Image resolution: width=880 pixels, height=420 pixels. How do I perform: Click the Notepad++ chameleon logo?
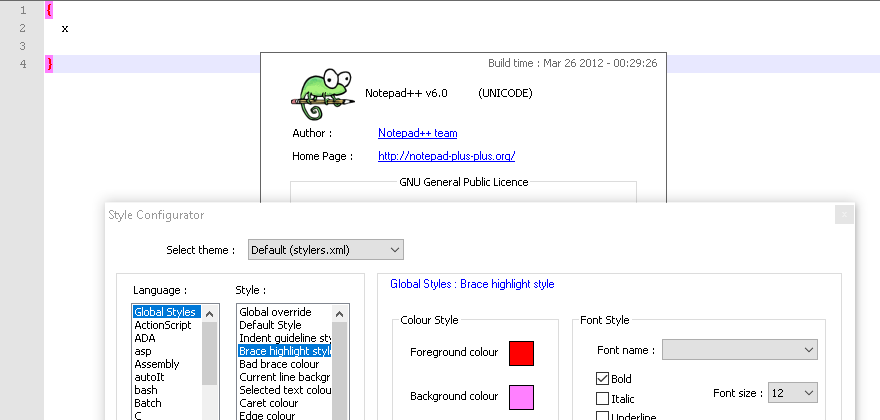(323, 94)
